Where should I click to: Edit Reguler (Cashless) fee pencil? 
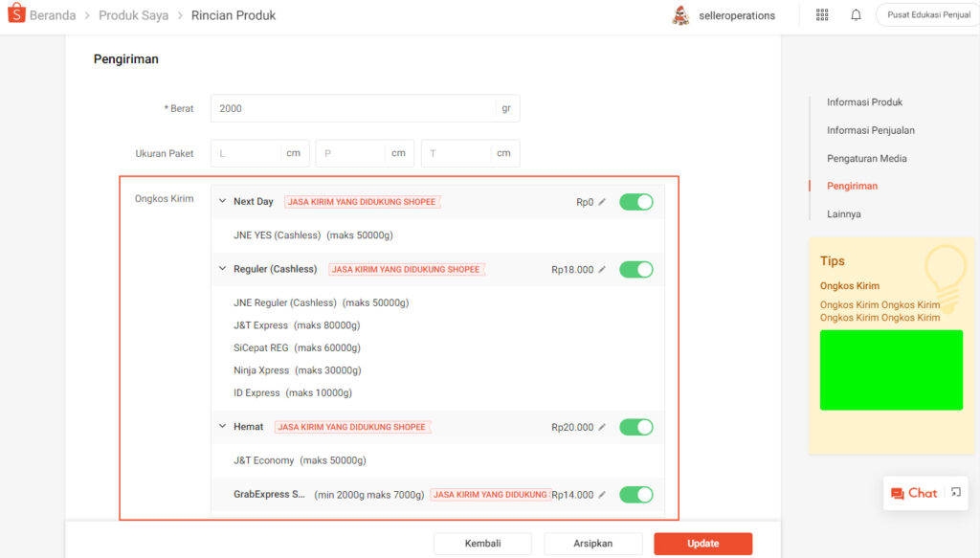[602, 269]
